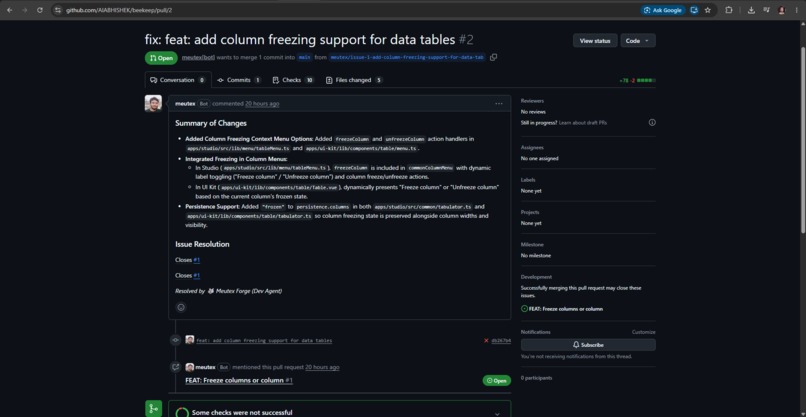Open Chrome three-dot menu

coord(796,10)
